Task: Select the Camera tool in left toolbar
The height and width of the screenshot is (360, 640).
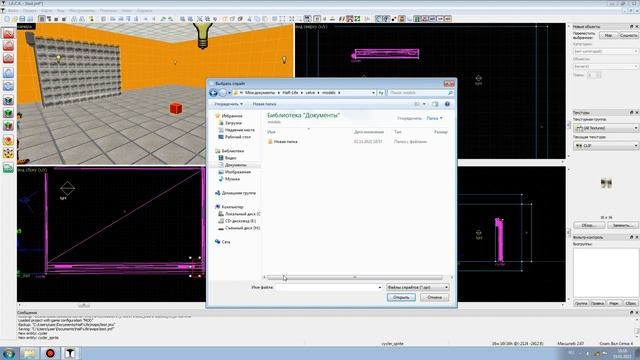Action: click(x=8, y=58)
